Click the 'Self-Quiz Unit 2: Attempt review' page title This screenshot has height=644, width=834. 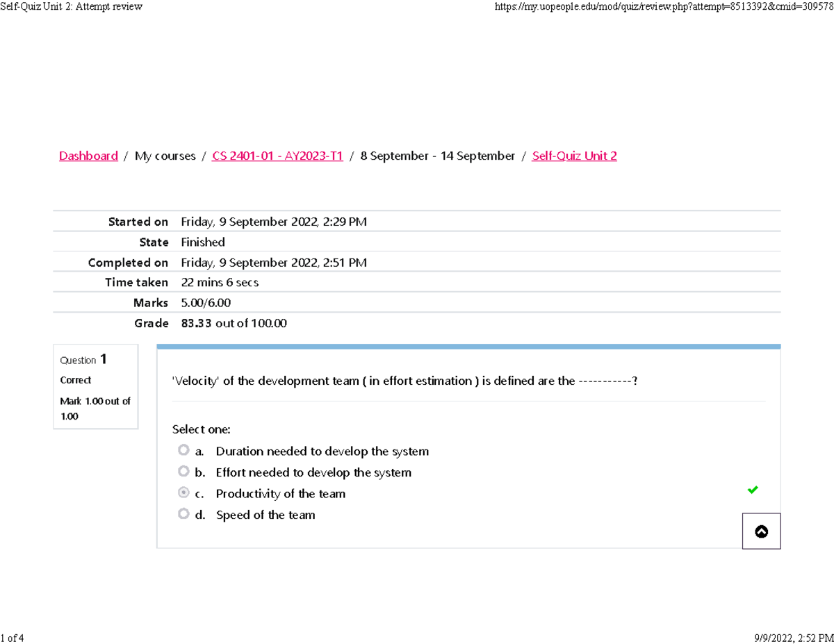point(71,6)
